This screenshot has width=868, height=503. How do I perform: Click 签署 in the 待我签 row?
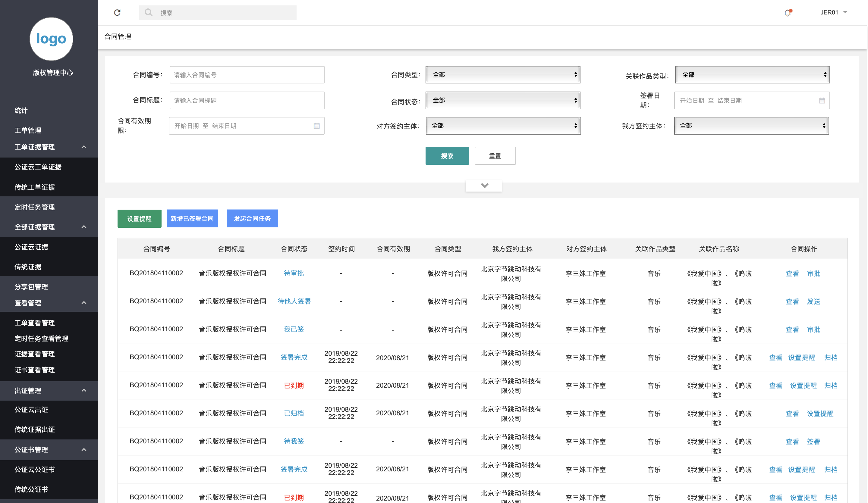tap(813, 441)
